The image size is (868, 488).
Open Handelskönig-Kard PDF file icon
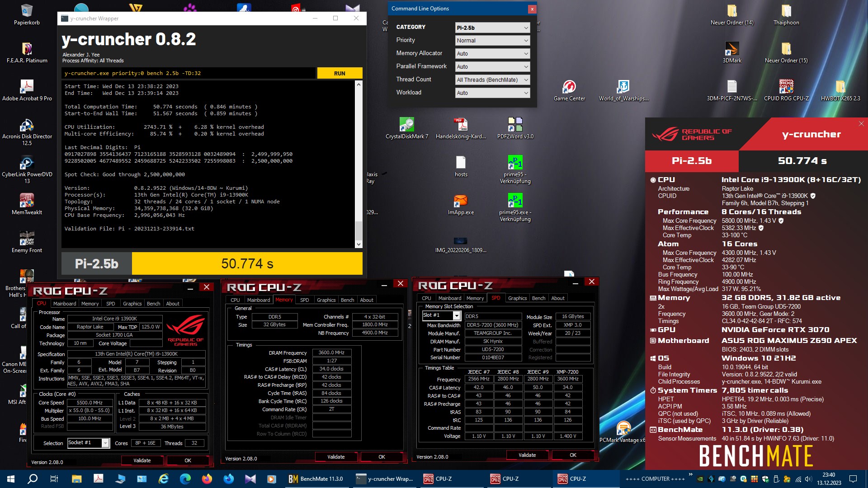[x=461, y=128]
